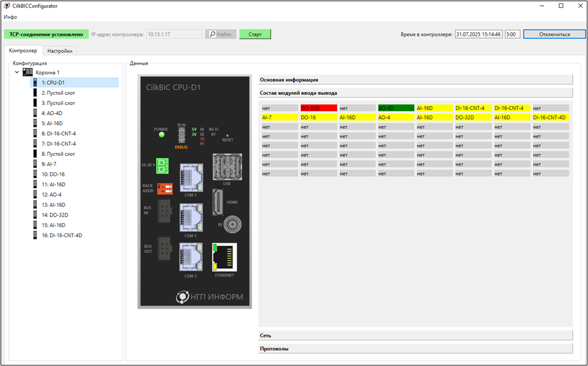Select 13: AI-16D in tree
The width and height of the screenshot is (588, 366).
point(54,205)
